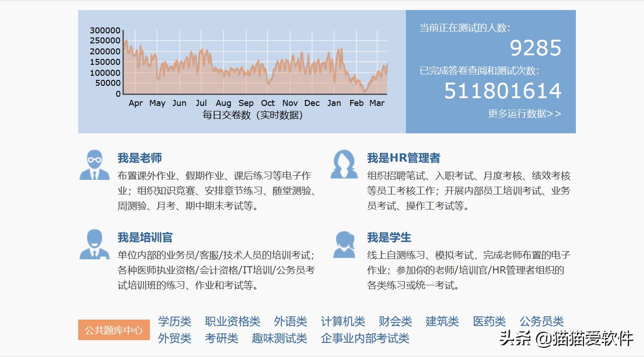
Task: Select the 公务员类 category
Action: click(x=542, y=321)
